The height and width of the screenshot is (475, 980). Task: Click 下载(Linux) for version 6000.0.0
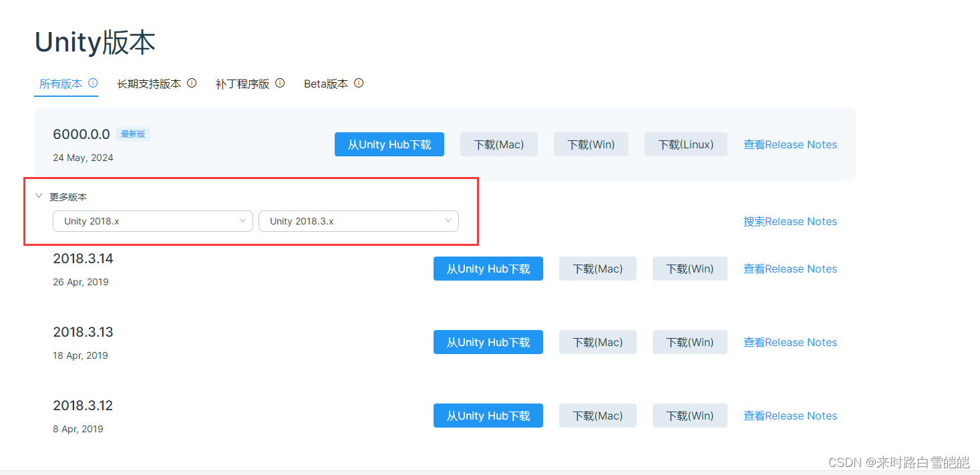click(685, 144)
